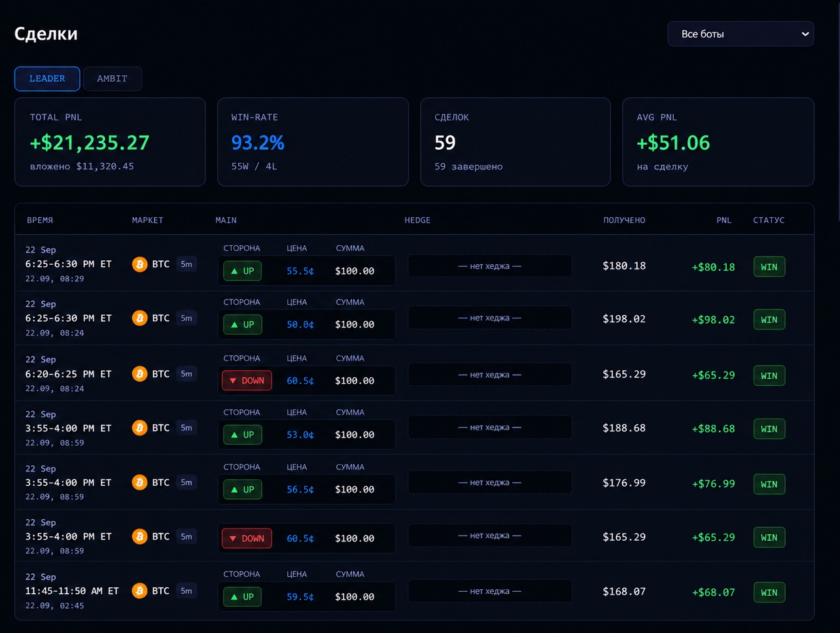Click the HEDGE column header

[x=417, y=220]
